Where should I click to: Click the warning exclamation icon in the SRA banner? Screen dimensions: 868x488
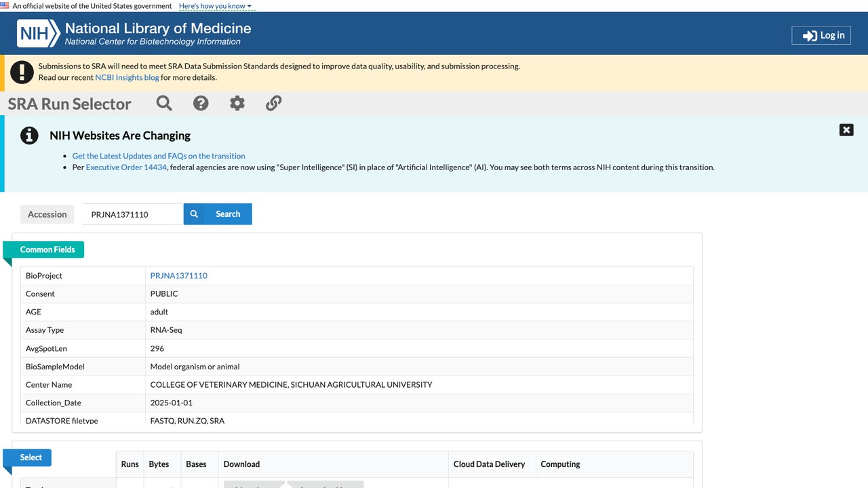(x=22, y=72)
